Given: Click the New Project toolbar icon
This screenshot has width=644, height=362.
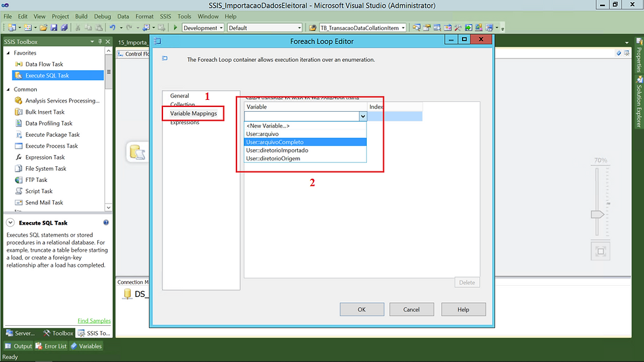Looking at the screenshot, I should [x=12, y=28].
